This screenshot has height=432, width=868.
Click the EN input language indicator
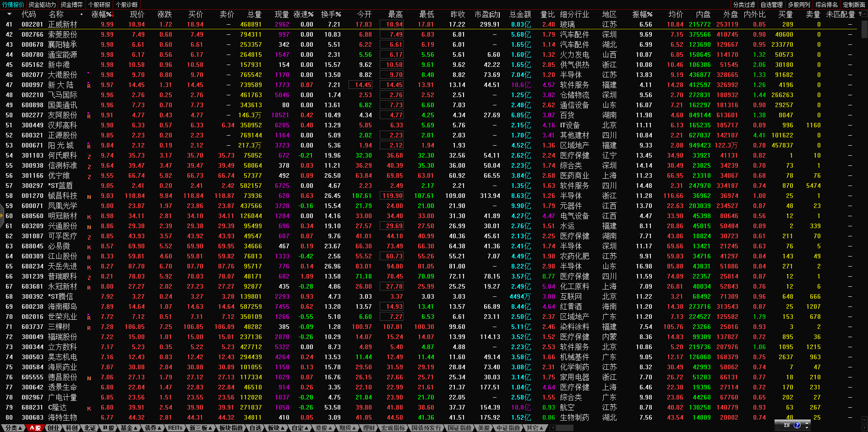[x=786, y=425]
